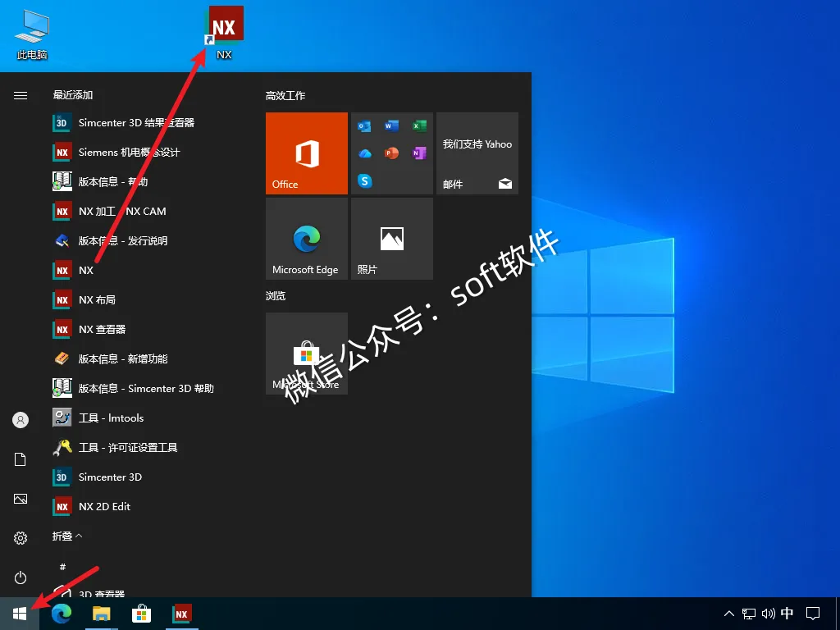840x630 pixels.
Task: Open Edge from the taskbar
Action: coord(61,614)
